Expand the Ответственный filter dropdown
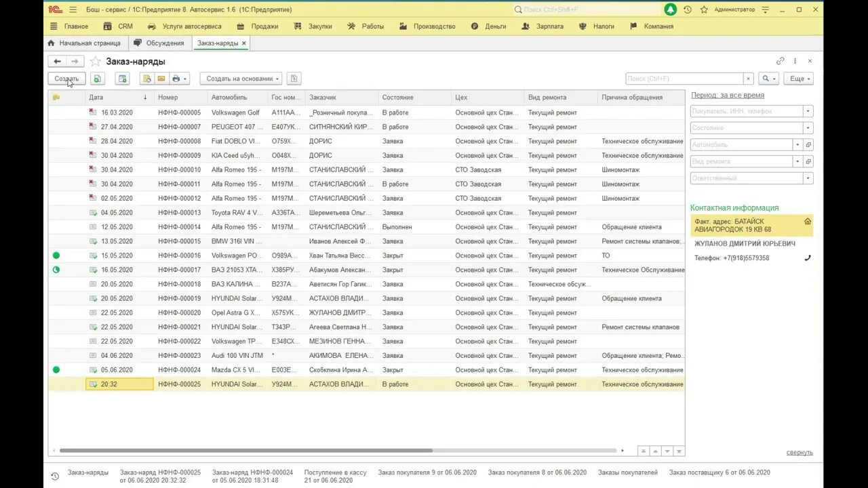 point(808,178)
